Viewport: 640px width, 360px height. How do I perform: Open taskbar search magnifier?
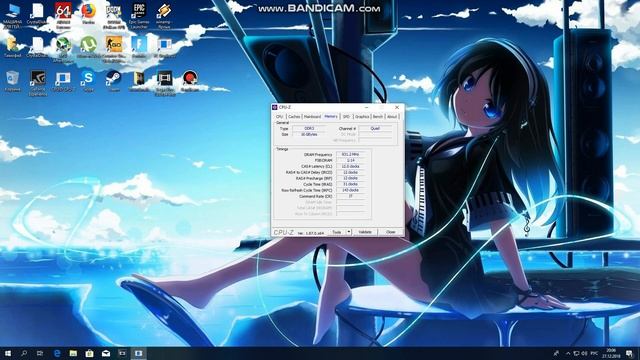pyautogui.click(x=24, y=353)
